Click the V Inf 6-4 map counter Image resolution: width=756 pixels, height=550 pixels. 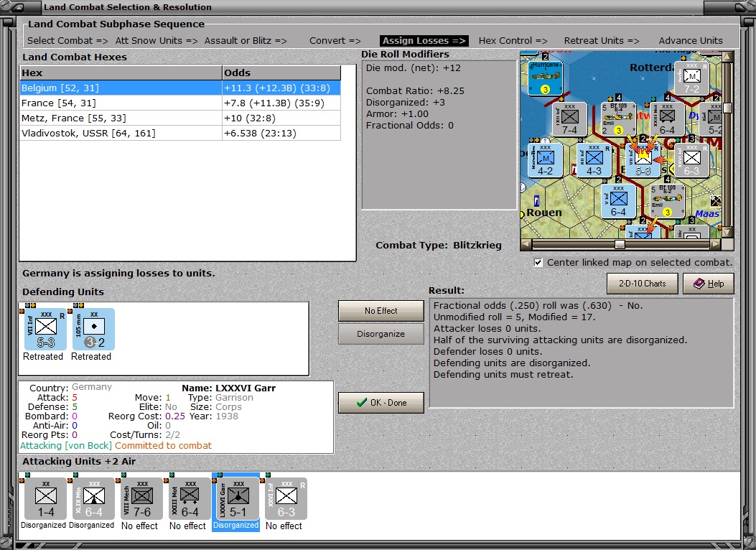pyautogui.click(x=618, y=201)
